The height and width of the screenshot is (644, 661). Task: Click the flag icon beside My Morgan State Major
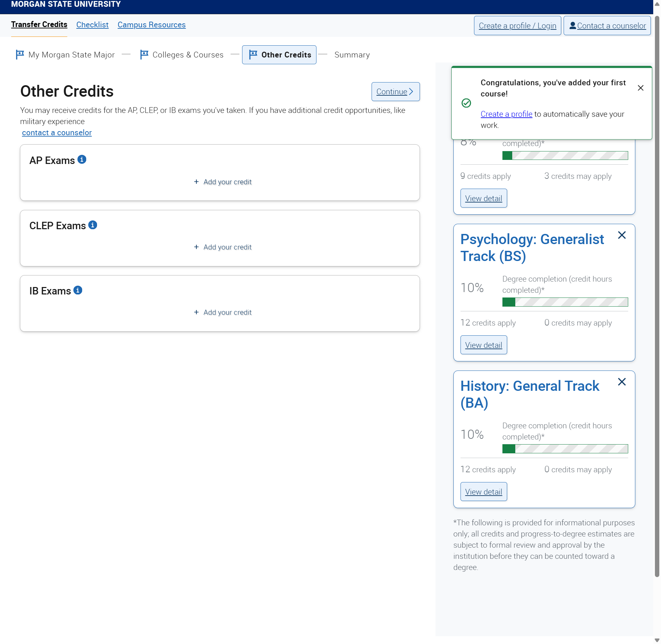[x=20, y=55]
